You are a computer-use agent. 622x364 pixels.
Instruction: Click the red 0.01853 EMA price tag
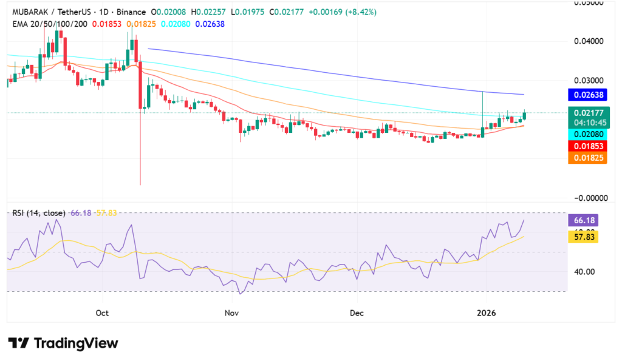point(586,146)
